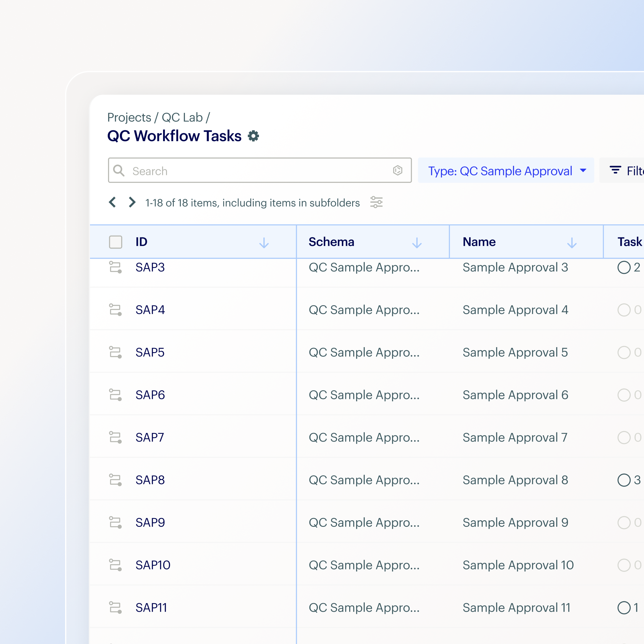Go to previous page using left chevron
Screen dimensions: 644x644
point(112,202)
